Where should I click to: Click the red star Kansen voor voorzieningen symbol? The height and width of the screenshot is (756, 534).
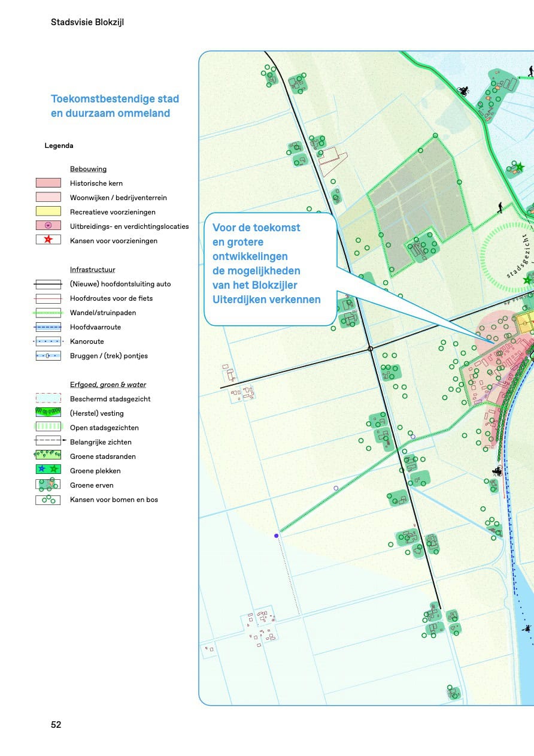coord(48,240)
